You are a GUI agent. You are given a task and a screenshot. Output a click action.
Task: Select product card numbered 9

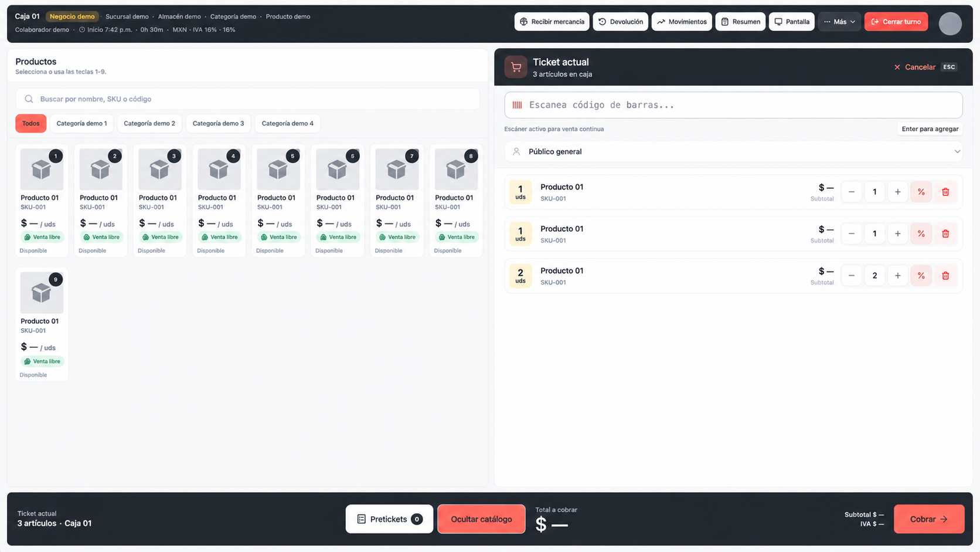point(42,324)
